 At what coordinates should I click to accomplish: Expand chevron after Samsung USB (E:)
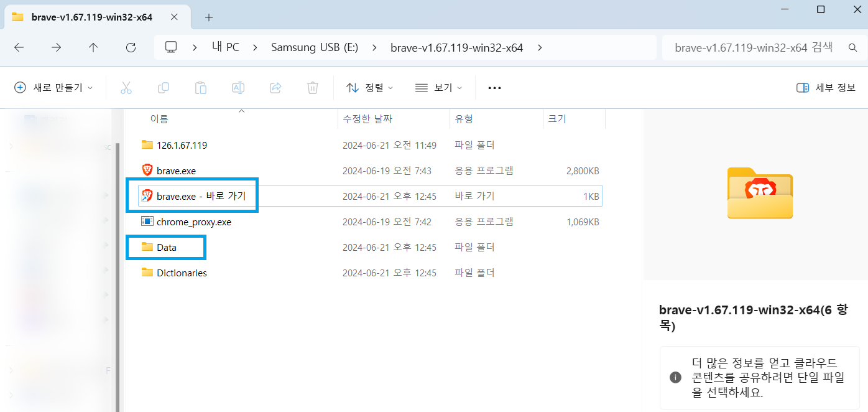pyautogui.click(x=374, y=47)
